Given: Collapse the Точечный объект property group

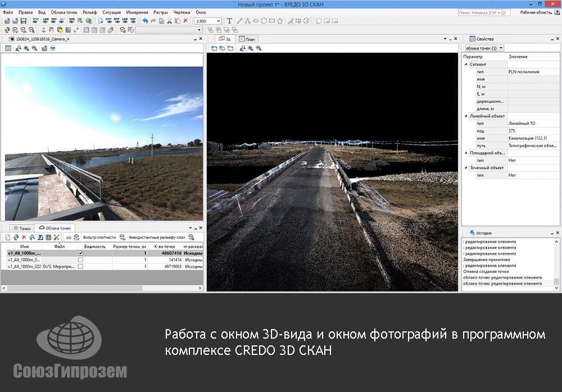Looking at the screenshot, I should pyautogui.click(x=466, y=168).
